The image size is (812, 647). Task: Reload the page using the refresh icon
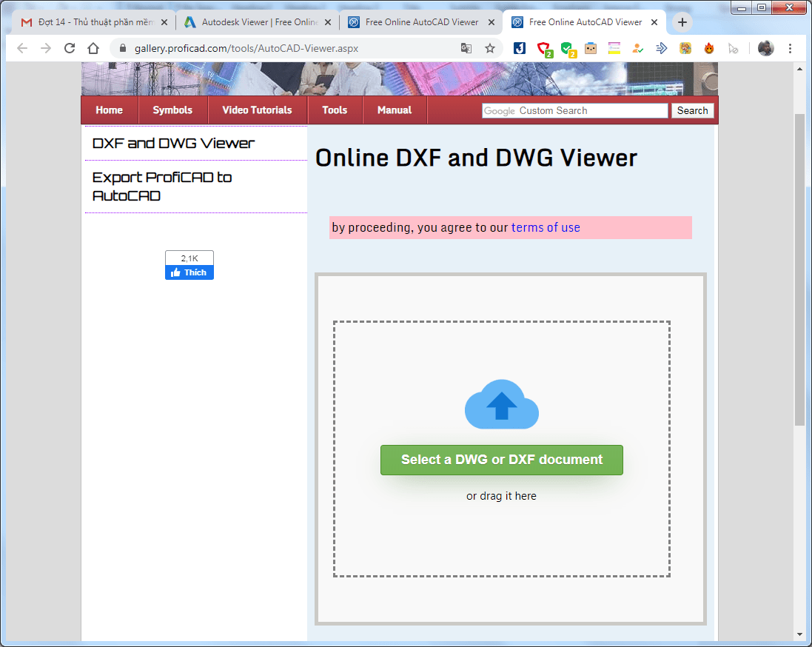[70, 49]
